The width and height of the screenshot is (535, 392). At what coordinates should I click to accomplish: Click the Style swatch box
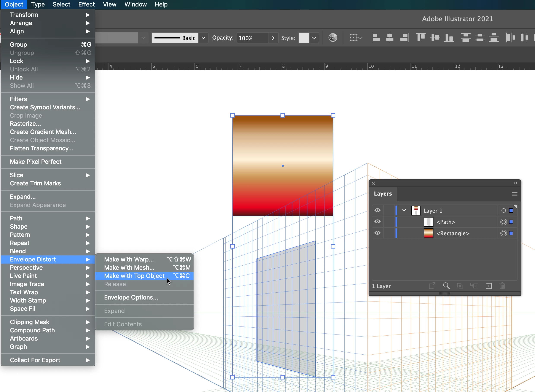[303, 38]
